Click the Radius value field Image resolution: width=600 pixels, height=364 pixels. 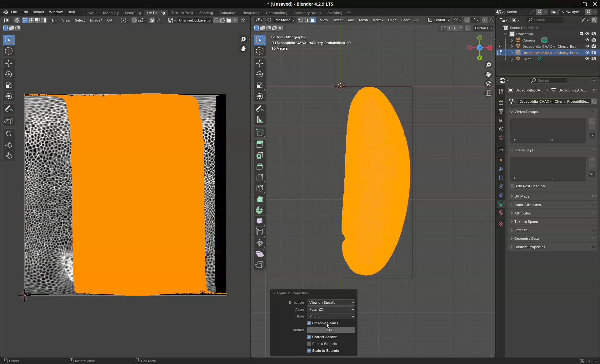(331, 330)
